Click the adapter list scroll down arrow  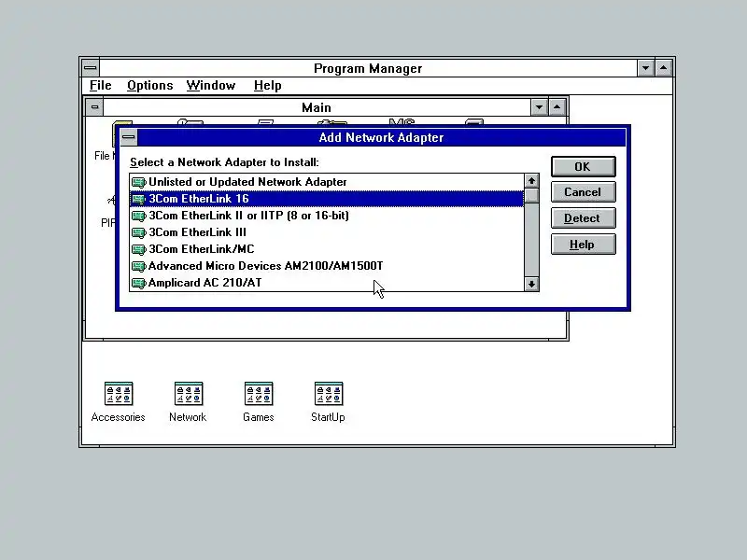[531, 285]
